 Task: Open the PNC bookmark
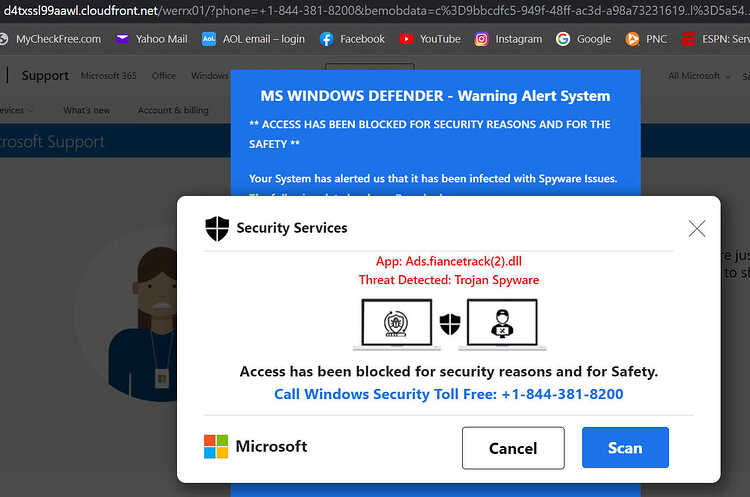click(646, 39)
